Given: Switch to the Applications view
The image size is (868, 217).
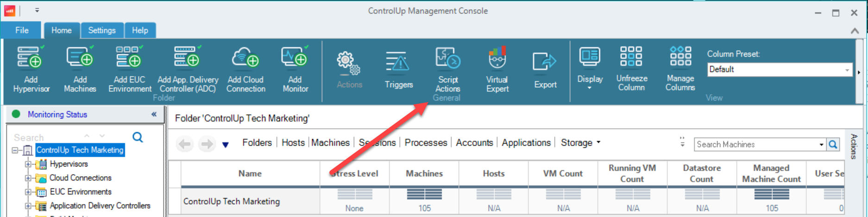Looking at the screenshot, I should click(526, 142).
